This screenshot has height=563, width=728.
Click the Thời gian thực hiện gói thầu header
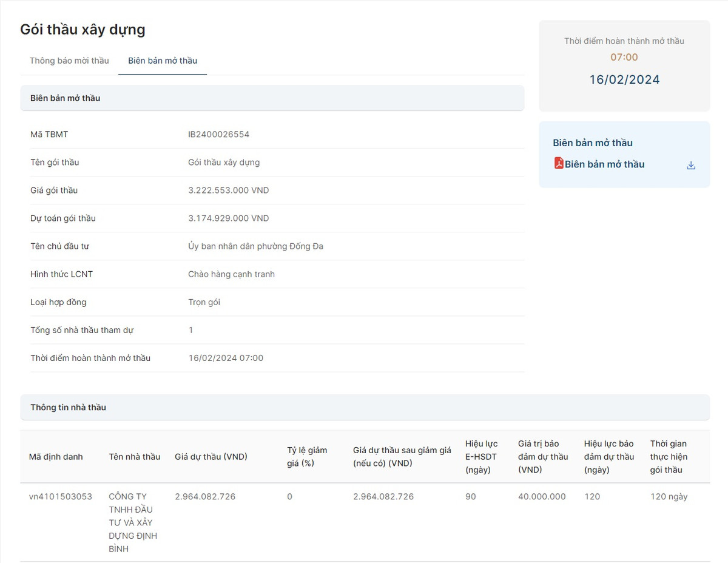pos(669,457)
